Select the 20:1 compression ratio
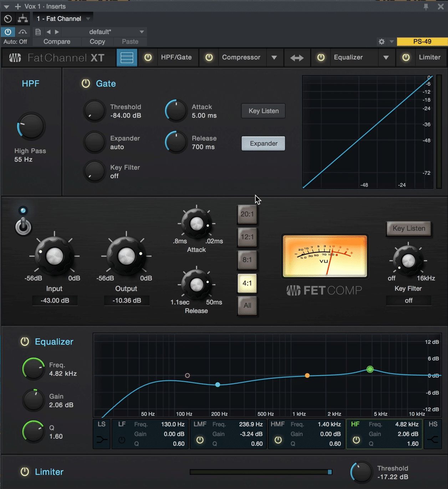Image resolution: width=448 pixels, height=489 pixels. tap(247, 214)
